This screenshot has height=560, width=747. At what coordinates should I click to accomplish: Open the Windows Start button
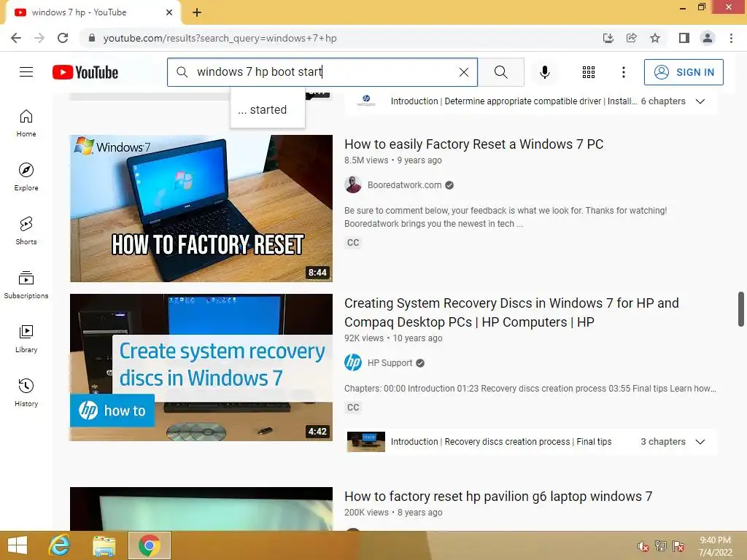[x=18, y=545]
